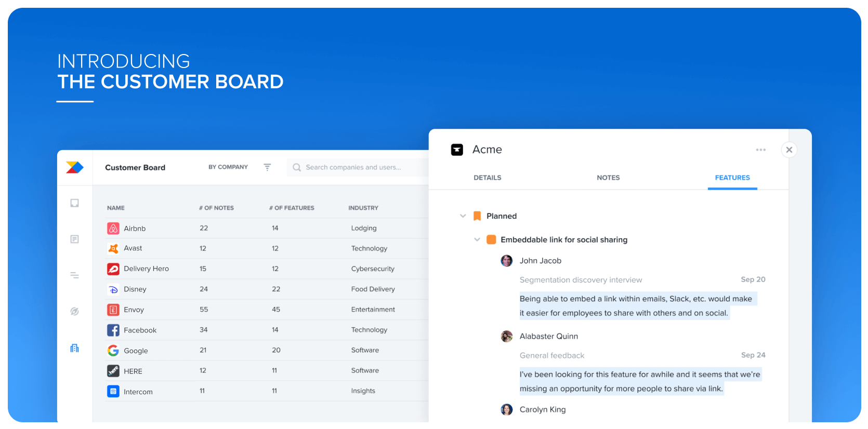
Task: Open Embeddable link for social sharing feature
Action: (564, 240)
